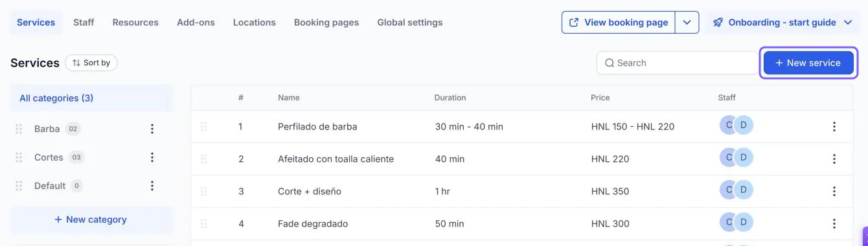Click the Barba count badge 02
868x246 pixels.
click(x=73, y=129)
